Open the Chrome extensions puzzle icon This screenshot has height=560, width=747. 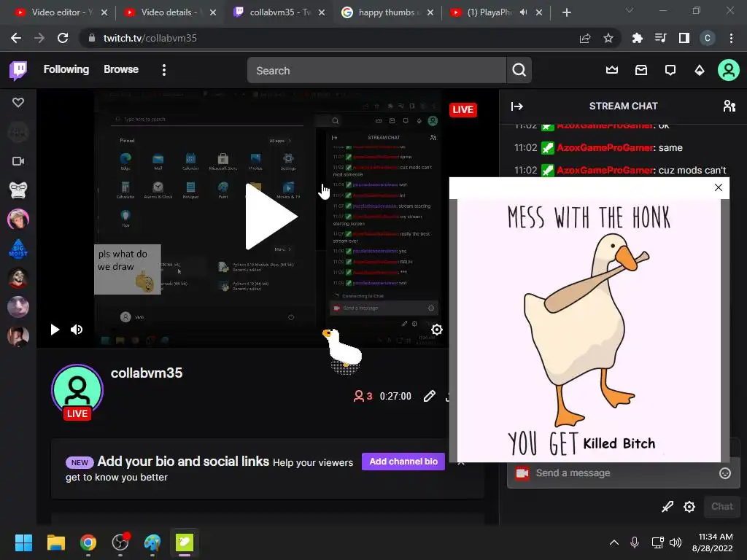tap(638, 38)
